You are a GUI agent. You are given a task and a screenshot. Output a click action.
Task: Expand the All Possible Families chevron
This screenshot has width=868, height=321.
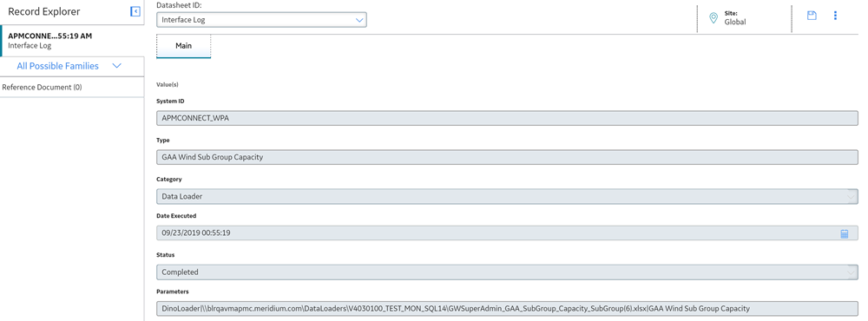pyautogui.click(x=117, y=66)
